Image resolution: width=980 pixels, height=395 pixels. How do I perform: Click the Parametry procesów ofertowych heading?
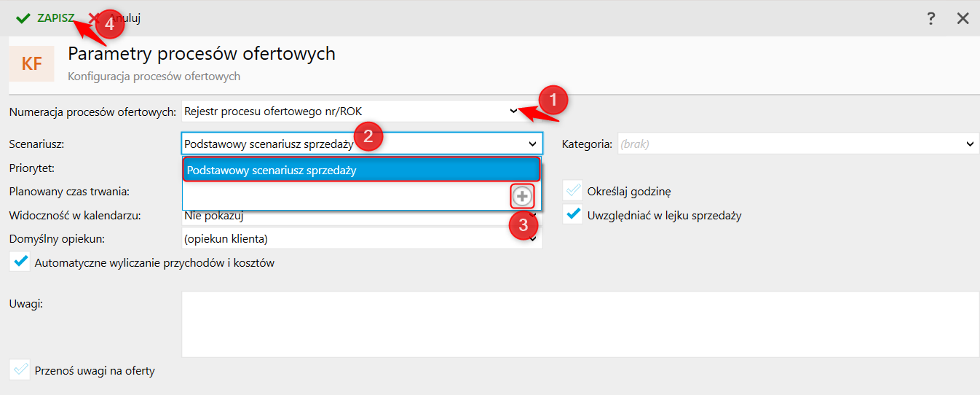pyautogui.click(x=202, y=53)
